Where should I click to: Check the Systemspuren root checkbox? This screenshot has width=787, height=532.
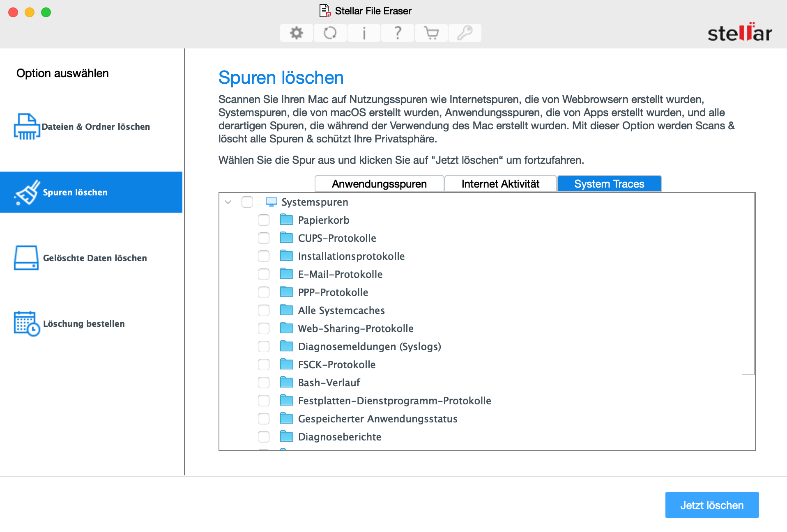click(x=247, y=202)
